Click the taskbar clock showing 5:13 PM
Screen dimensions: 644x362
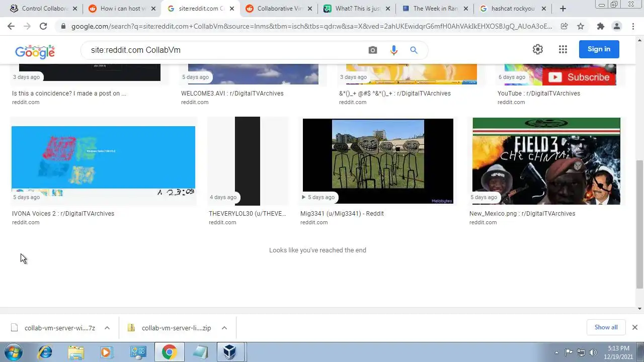pyautogui.click(x=618, y=352)
